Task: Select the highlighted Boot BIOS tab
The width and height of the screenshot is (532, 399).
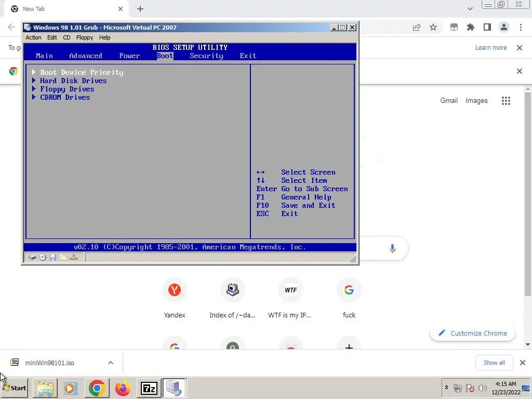Action: tap(165, 56)
